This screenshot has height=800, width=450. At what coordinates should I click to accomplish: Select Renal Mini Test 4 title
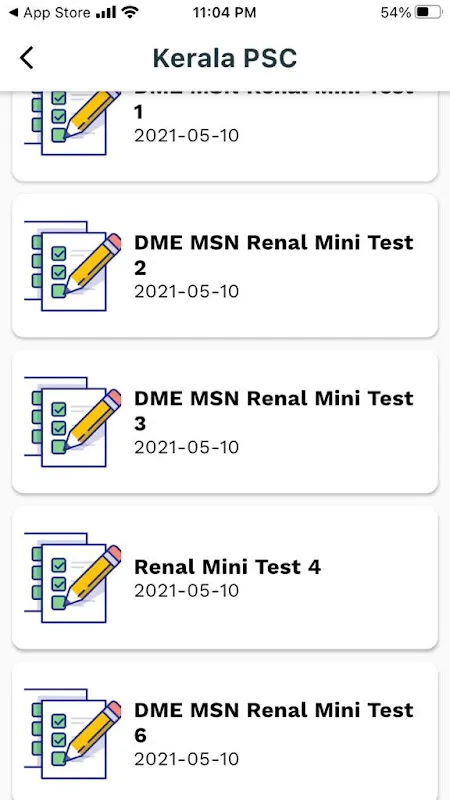click(228, 567)
